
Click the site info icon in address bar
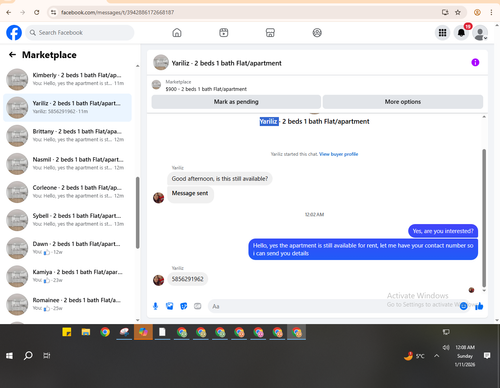[53, 12]
